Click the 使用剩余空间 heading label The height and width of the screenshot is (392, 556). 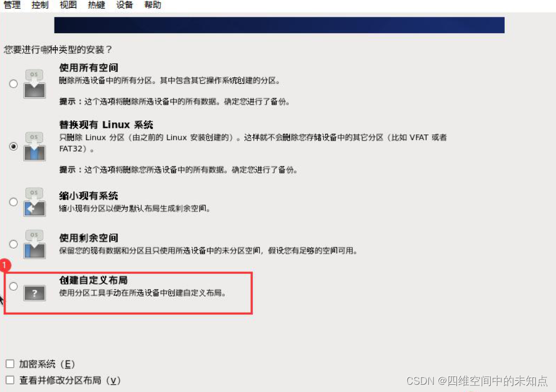tap(89, 238)
